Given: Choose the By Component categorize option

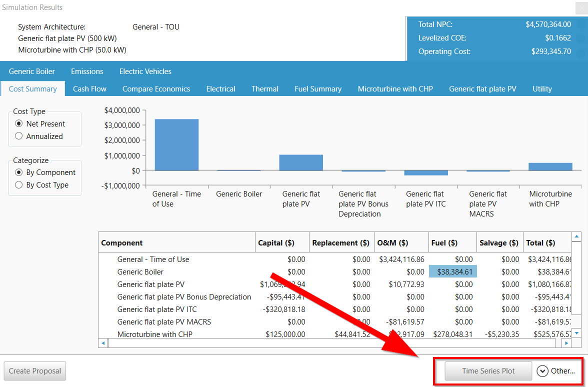Looking at the screenshot, I should 19,172.
